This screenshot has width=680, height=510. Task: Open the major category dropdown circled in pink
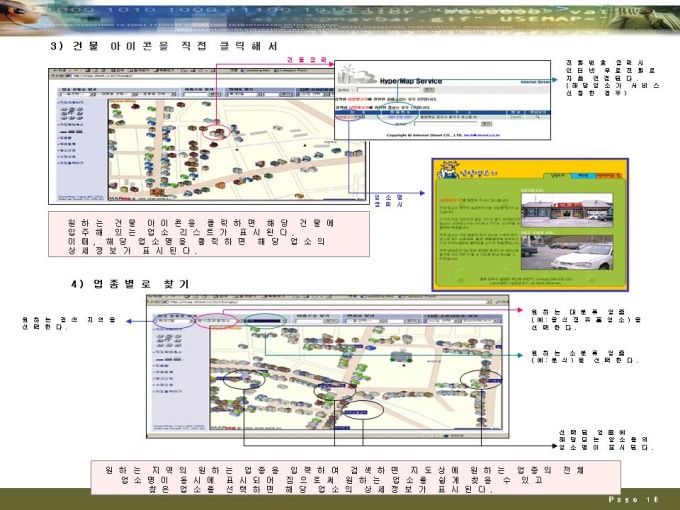(217, 321)
